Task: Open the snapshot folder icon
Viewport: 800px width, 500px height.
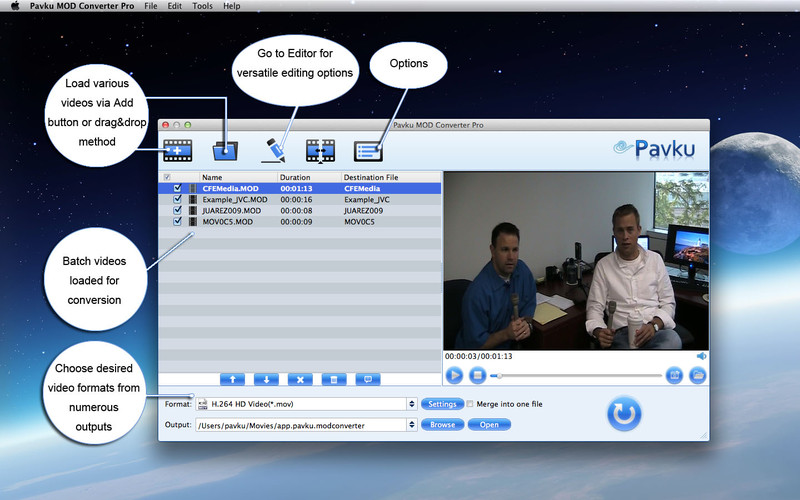Action: point(697,376)
